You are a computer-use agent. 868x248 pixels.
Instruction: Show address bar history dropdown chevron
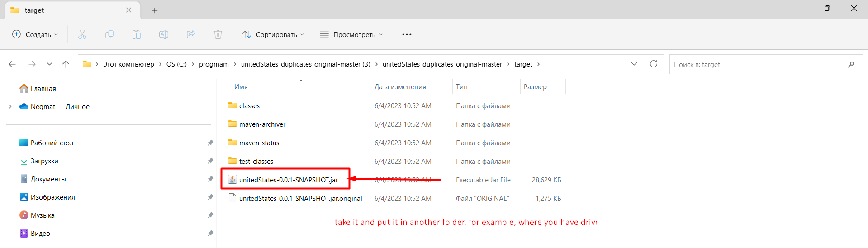634,64
